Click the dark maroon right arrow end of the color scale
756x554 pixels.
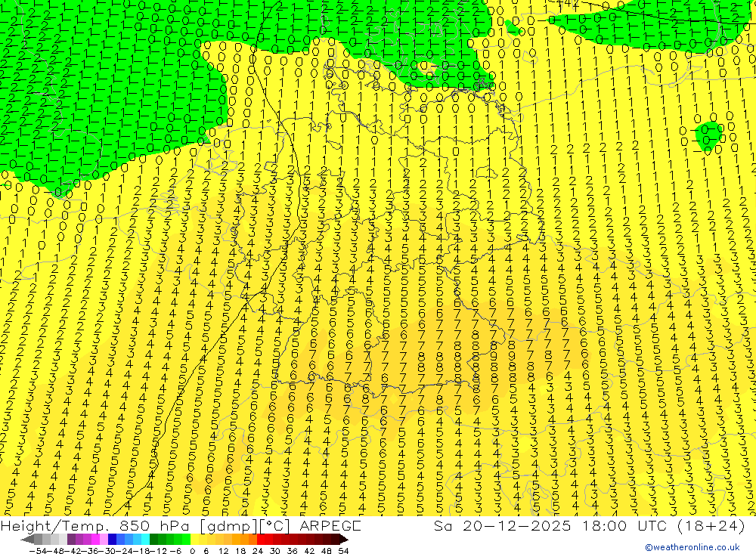click(344, 540)
